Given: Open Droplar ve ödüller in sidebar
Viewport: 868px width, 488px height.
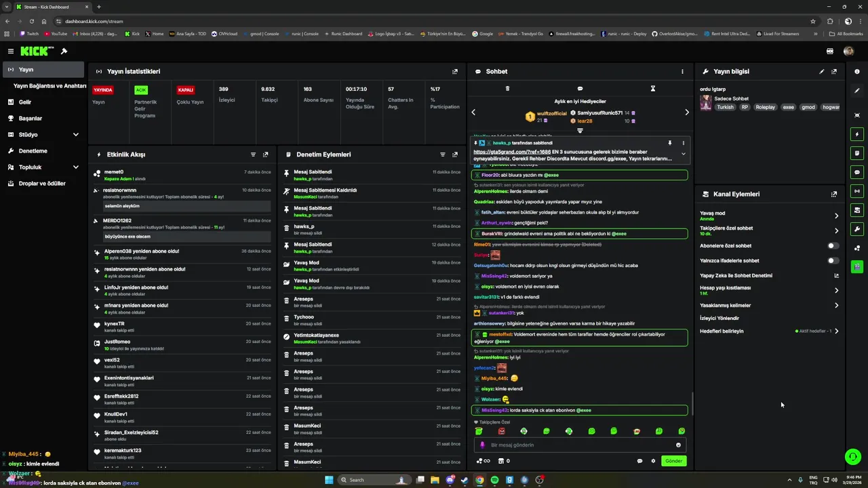Looking at the screenshot, I should (x=43, y=184).
